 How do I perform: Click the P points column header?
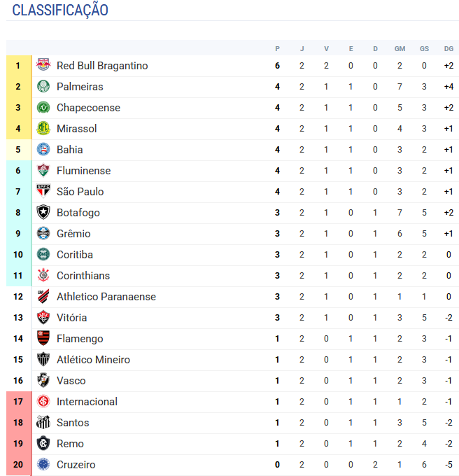point(277,48)
